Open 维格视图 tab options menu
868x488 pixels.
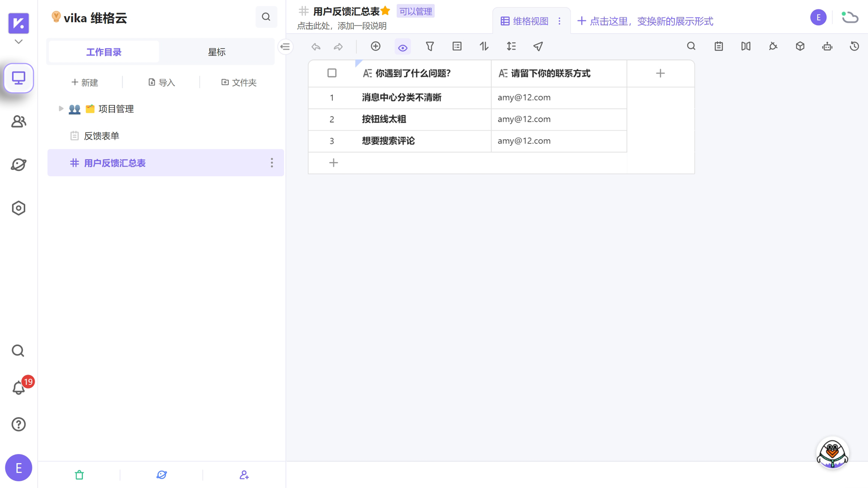[559, 21]
